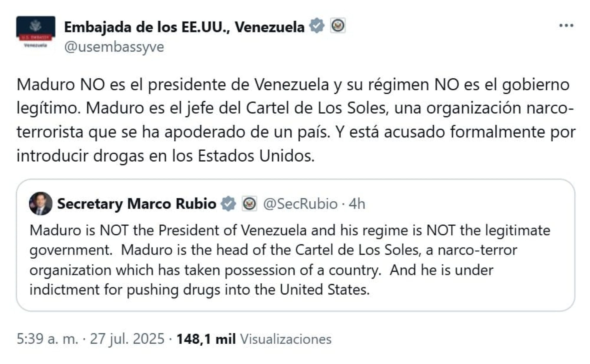Open the three-dot more options menu
Screen dimensions: 590x364
pos(566,26)
